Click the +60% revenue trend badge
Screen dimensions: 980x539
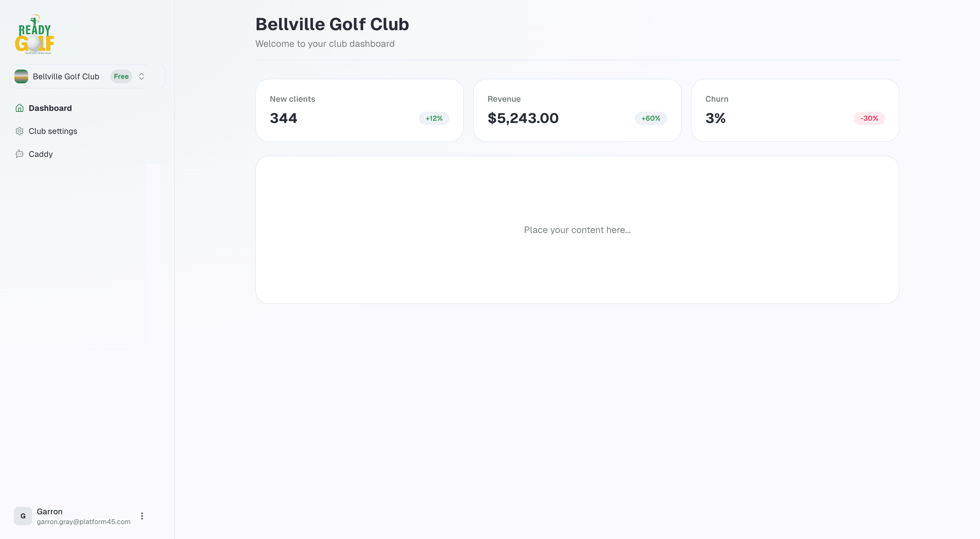click(650, 118)
